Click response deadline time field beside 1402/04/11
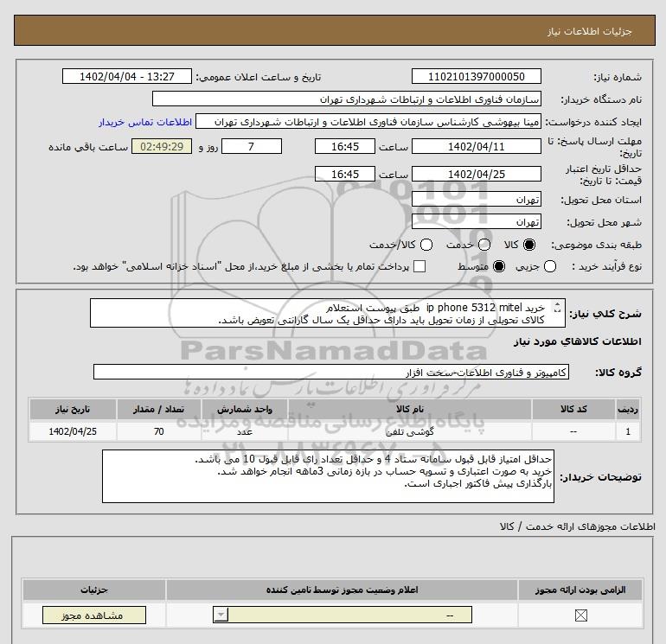Viewport: 666px width, 644px height. pyautogui.click(x=345, y=146)
